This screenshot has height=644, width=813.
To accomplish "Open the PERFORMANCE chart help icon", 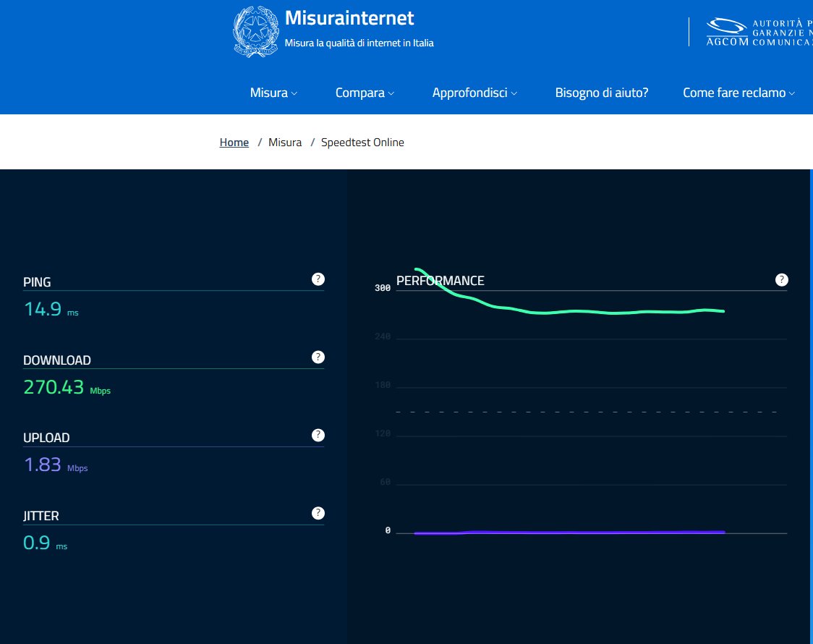I will [781, 280].
